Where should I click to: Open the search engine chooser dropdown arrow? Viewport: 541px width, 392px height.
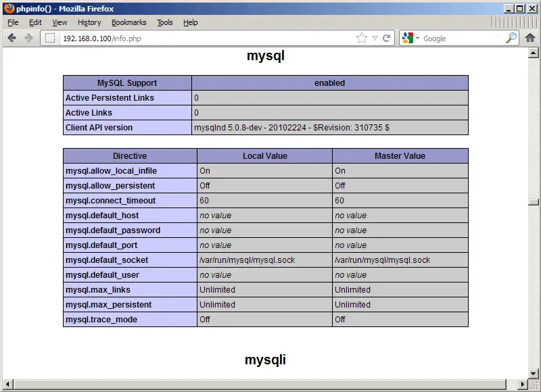tap(417, 38)
